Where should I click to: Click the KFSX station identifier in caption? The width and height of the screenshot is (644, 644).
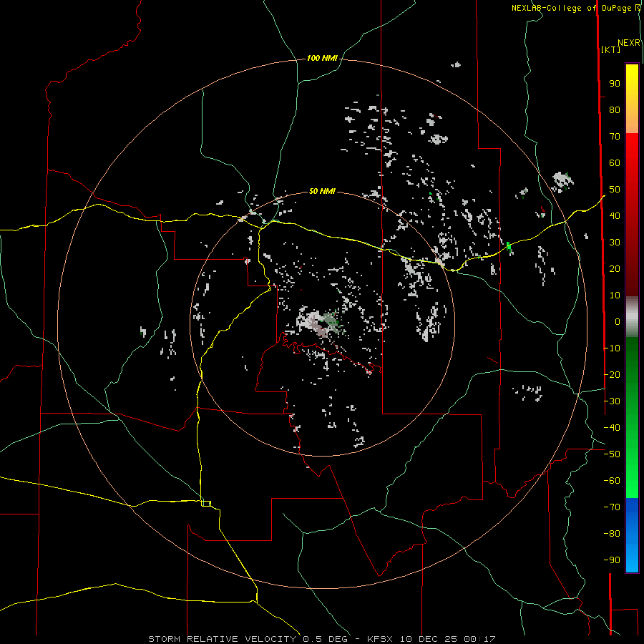click(x=381, y=639)
